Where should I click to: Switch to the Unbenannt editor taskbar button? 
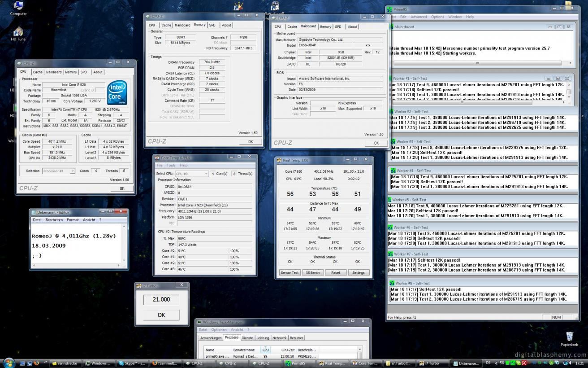click(467, 363)
